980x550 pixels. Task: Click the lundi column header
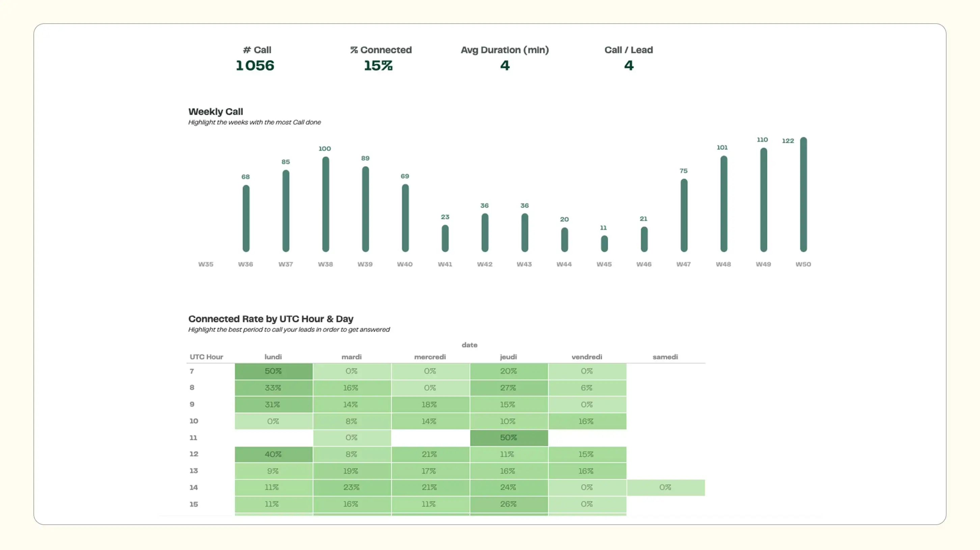(x=273, y=357)
